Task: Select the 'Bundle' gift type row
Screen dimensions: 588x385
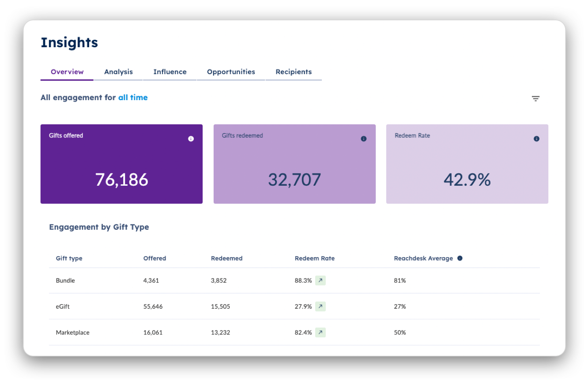Action: tap(294, 280)
